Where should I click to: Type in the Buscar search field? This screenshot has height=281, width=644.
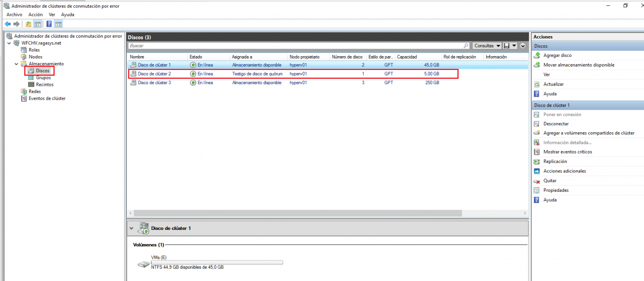pos(293,46)
